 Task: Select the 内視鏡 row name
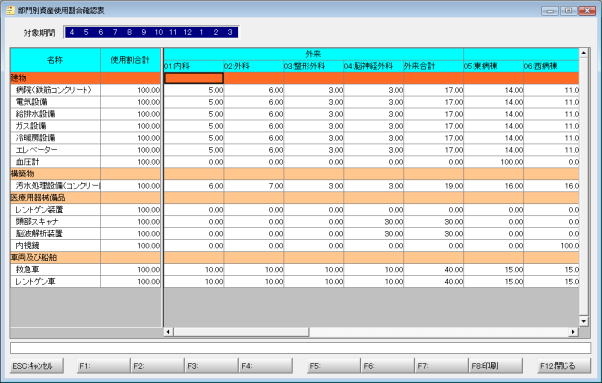55,246
